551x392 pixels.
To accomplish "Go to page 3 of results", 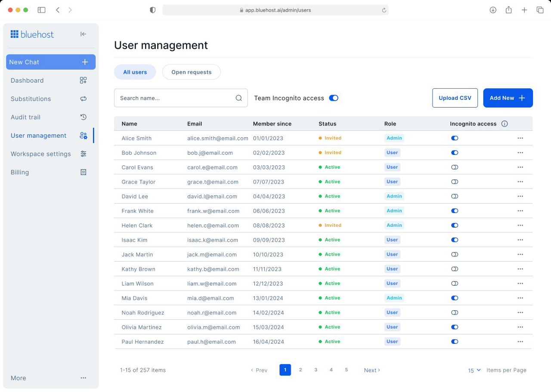I will point(316,370).
